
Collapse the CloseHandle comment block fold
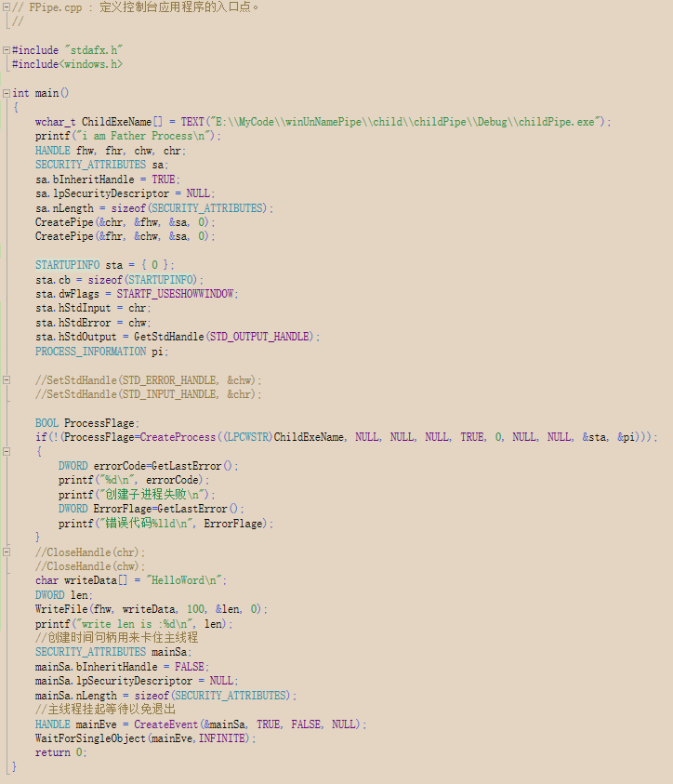pyautogui.click(x=6, y=552)
